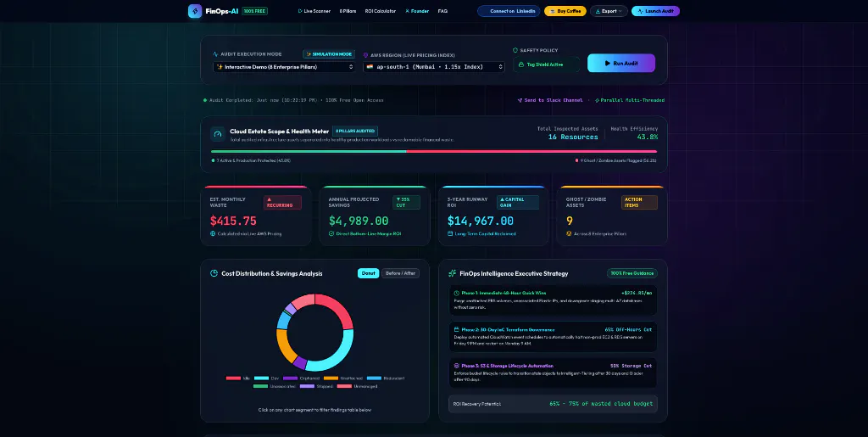Screen dimensions: 868x437
Task: Click the Run Audit button
Action: point(621,63)
